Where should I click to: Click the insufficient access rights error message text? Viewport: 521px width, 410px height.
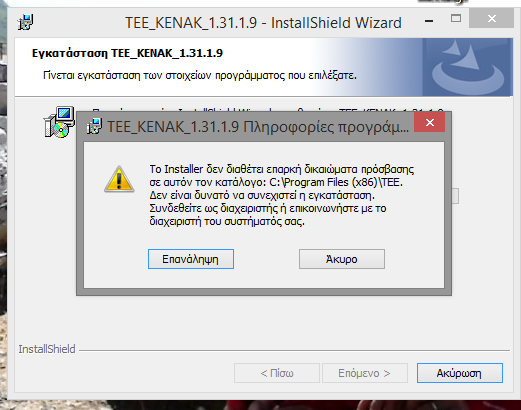click(x=282, y=195)
